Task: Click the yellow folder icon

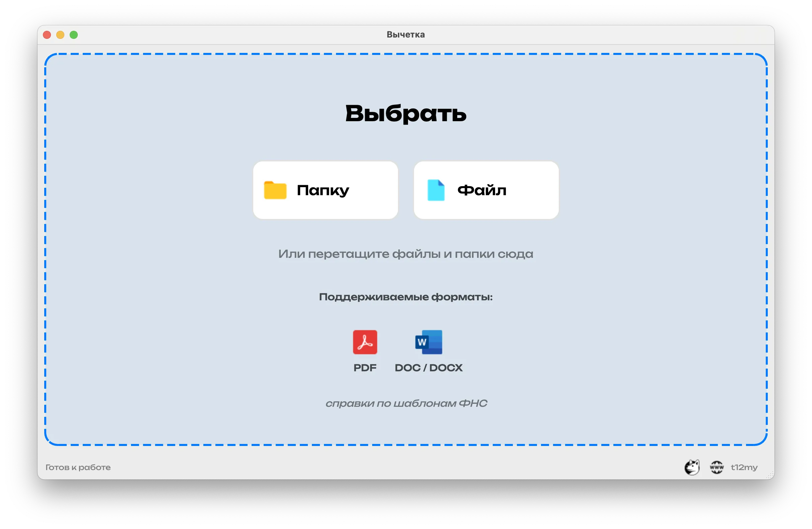Action: (x=275, y=190)
